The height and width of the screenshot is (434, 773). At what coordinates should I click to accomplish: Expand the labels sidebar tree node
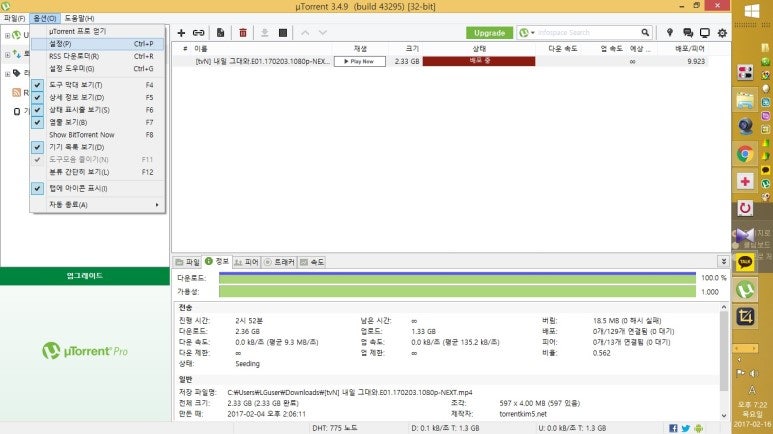coord(7,74)
